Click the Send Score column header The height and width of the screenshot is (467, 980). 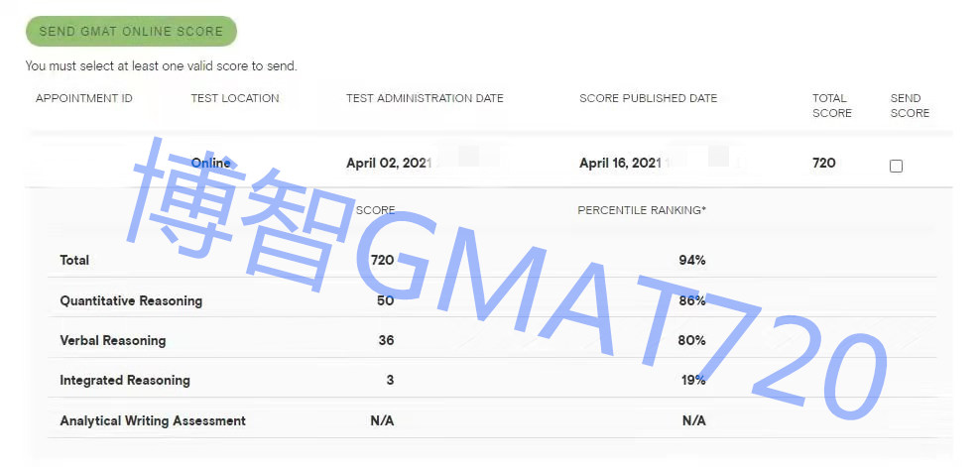(910, 105)
